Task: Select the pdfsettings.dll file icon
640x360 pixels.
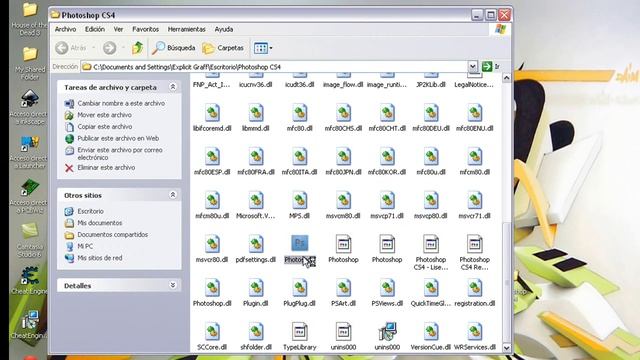Action: pyautogui.click(x=256, y=244)
